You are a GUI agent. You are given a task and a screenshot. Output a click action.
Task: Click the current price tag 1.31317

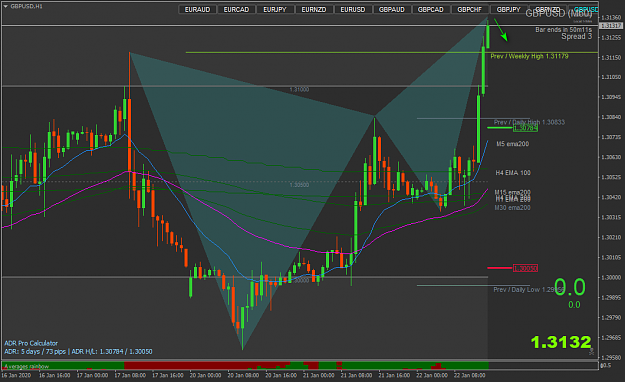point(611,26)
